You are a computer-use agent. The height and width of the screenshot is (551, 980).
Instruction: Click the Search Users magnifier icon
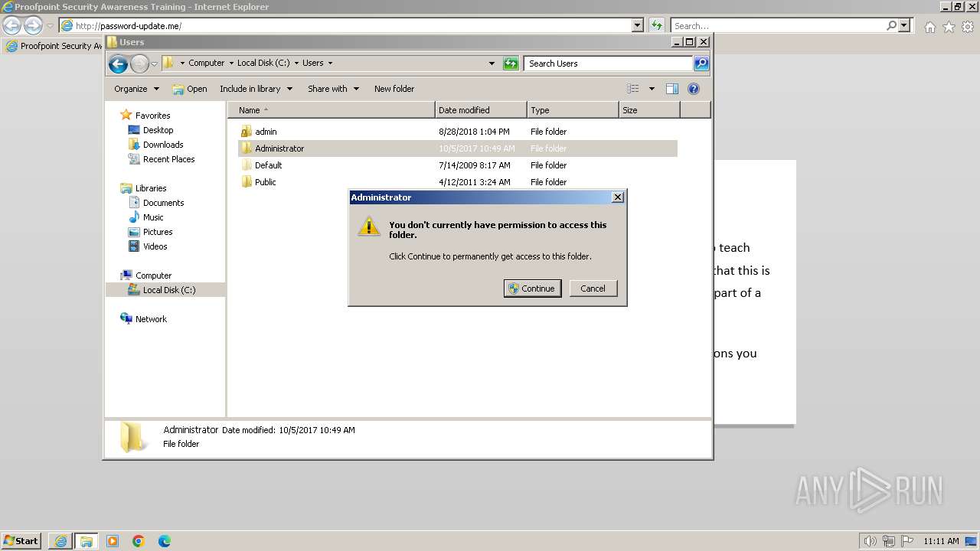701,64
